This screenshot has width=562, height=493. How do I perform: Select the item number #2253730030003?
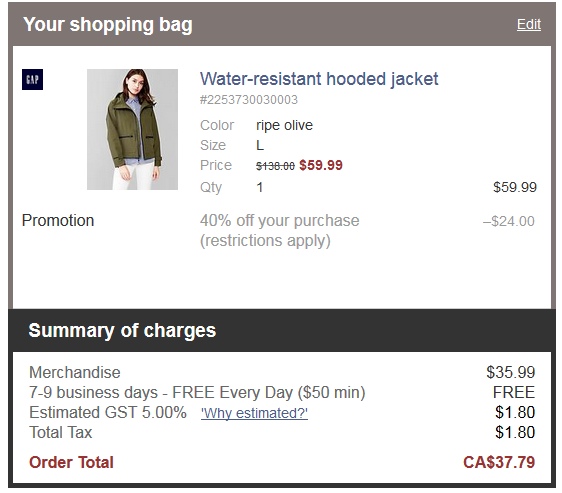point(249,100)
